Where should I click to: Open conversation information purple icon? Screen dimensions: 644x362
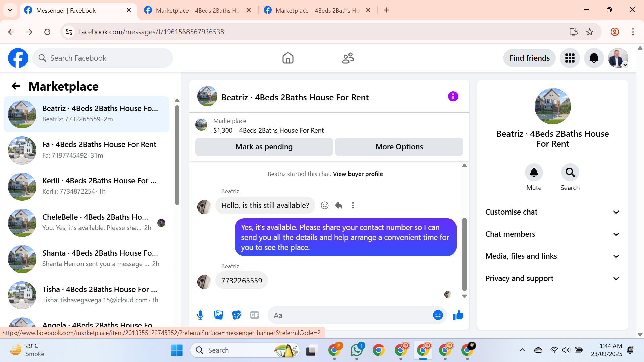click(x=453, y=97)
